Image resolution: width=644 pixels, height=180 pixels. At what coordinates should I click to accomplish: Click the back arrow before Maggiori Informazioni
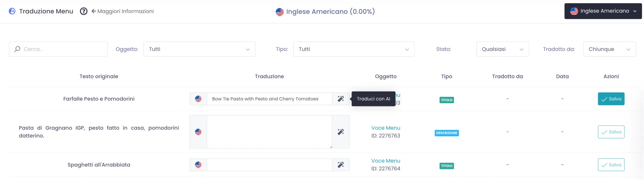[94, 11]
